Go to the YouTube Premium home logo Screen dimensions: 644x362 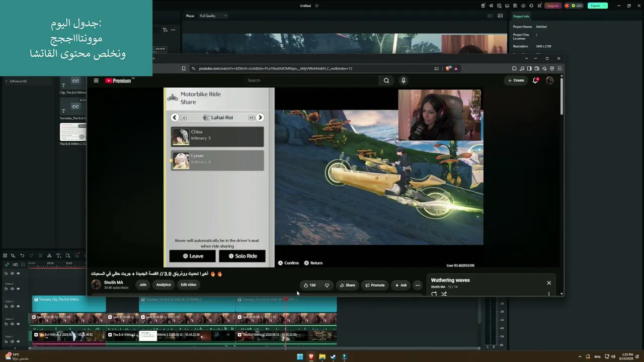click(x=118, y=80)
